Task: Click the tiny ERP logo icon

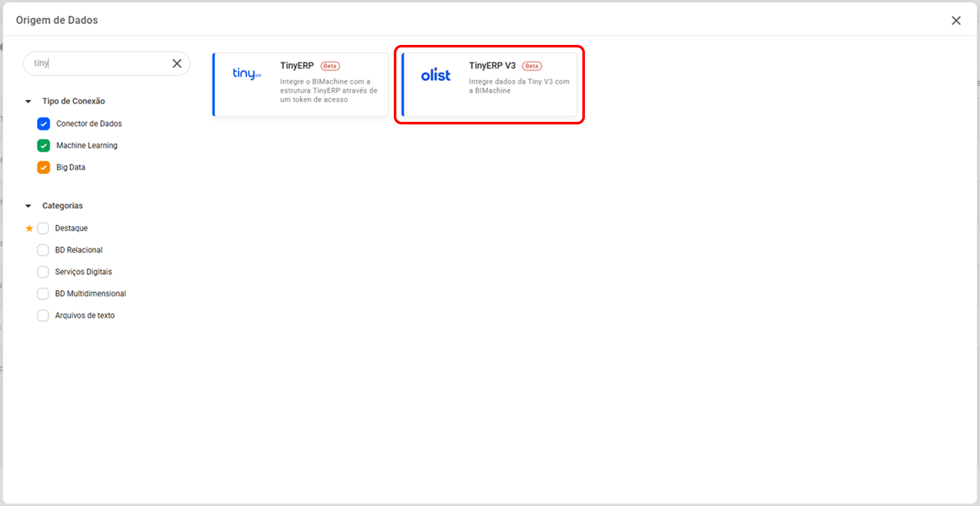Action: (x=246, y=74)
